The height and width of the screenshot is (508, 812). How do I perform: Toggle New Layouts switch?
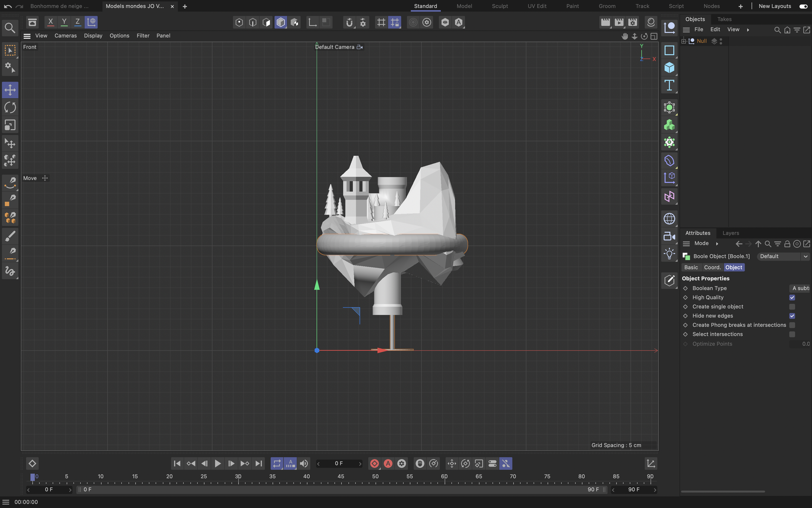click(x=803, y=6)
